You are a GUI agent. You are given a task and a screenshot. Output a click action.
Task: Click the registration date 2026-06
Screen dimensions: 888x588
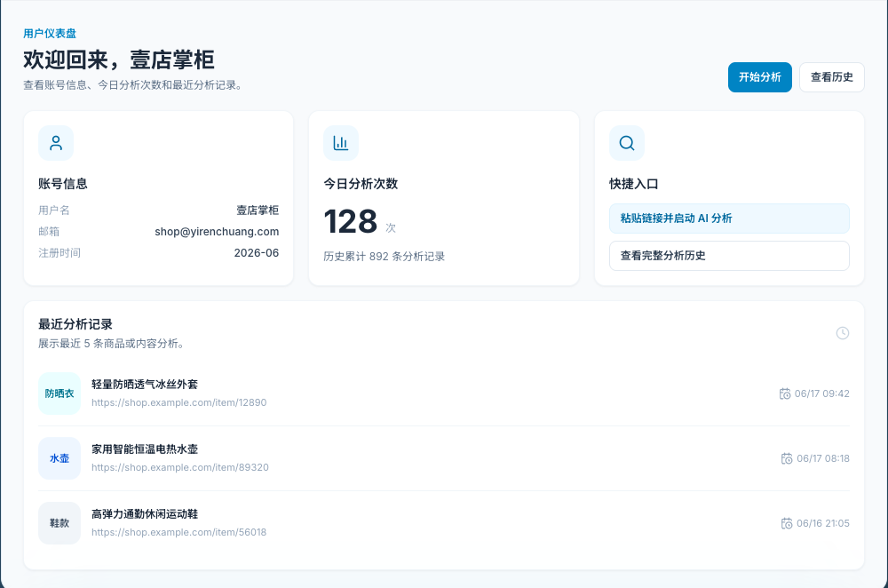click(257, 252)
